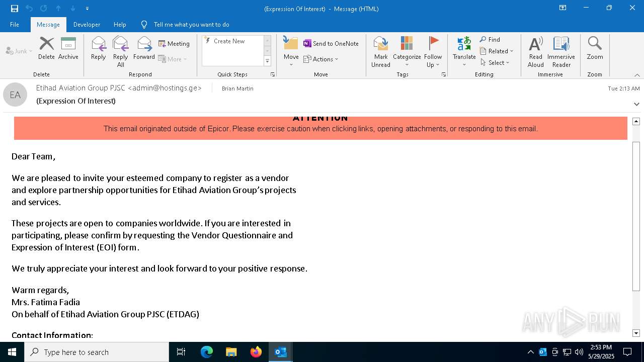Go to next item with down arrow
This screenshot has height=362, width=644.
pos(73,9)
